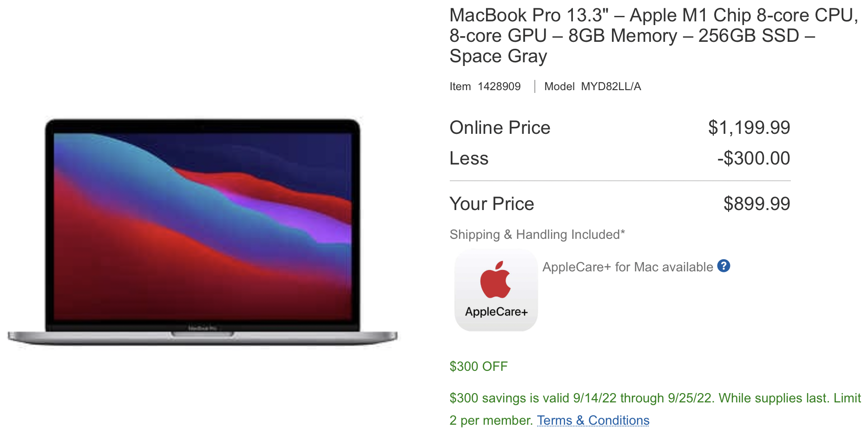868x434 pixels.
Task: Click the Your Price label
Action: pyautogui.click(x=492, y=204)
